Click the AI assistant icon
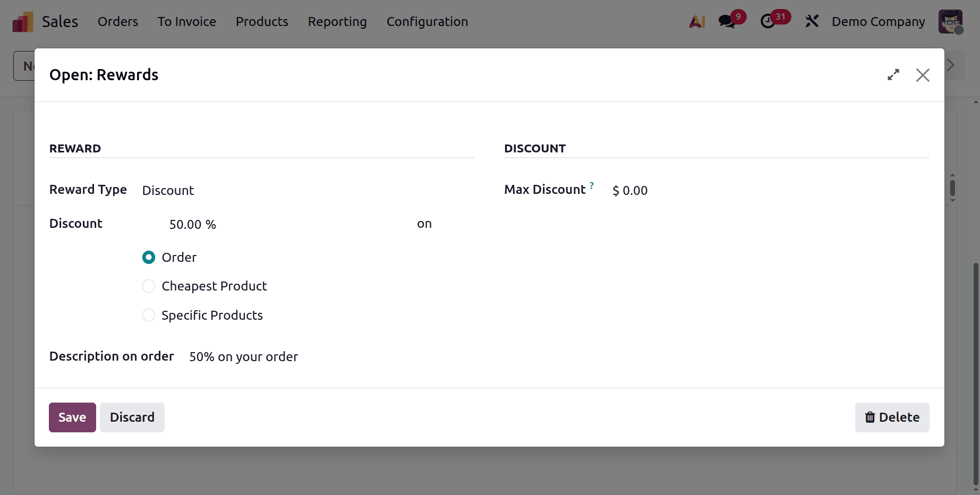 [x=697, y=21]
